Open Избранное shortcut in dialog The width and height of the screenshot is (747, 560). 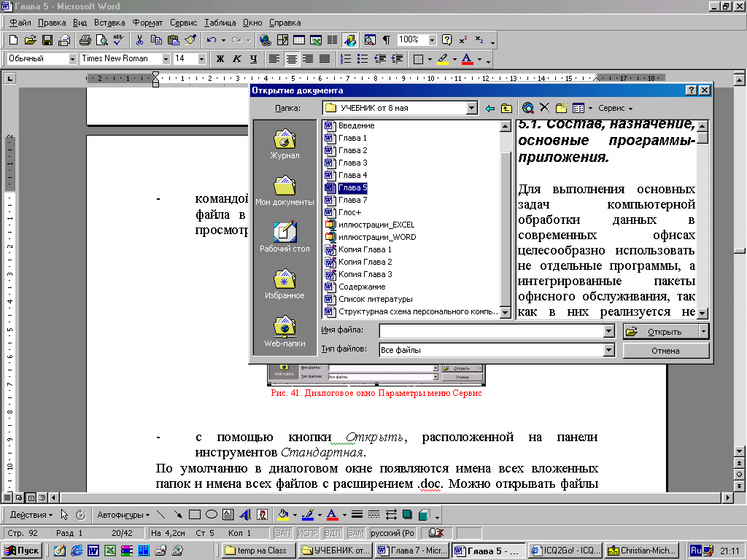[285, 284]
